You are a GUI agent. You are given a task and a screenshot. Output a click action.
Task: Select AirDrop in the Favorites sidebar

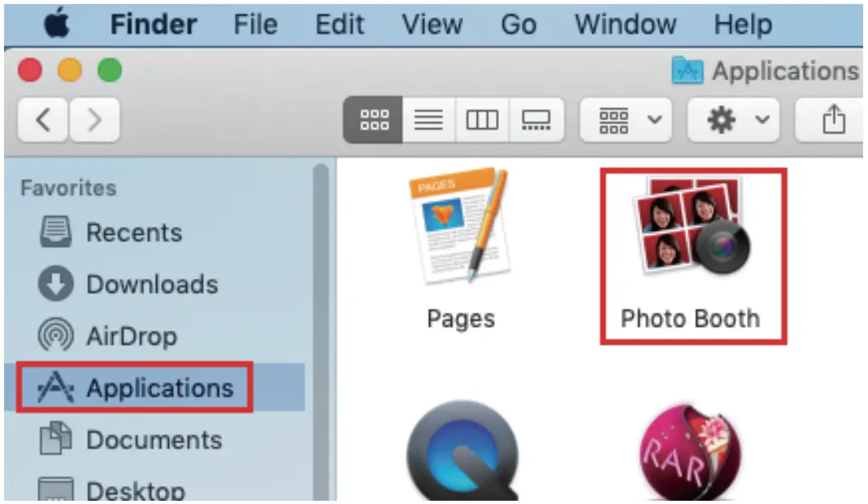108,336
